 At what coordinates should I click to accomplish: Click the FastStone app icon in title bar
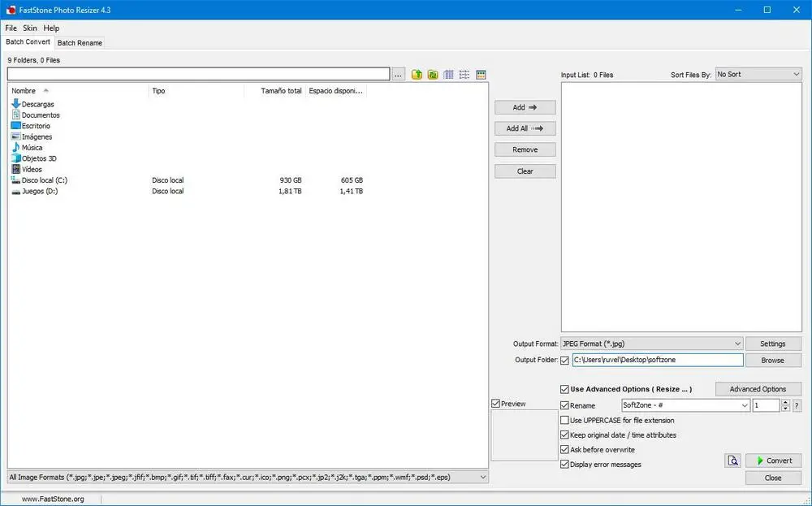11,10
